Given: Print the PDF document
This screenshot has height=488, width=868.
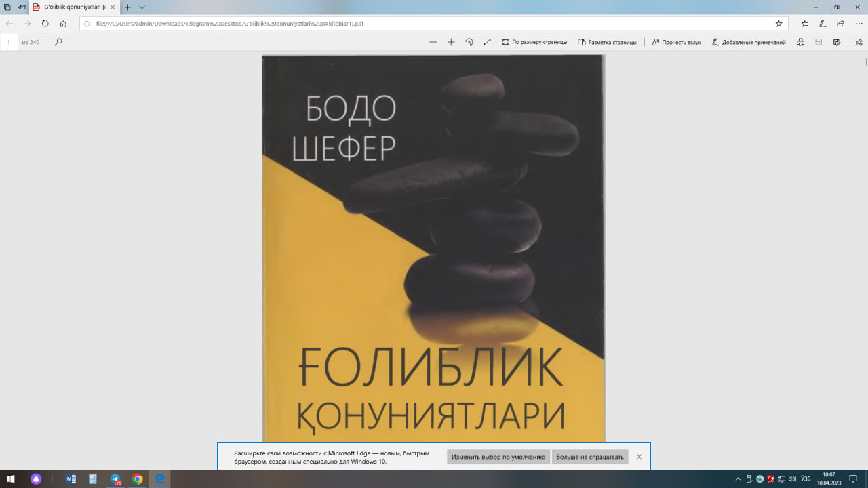Looking at the screenshot, I should pyautogui.click(x=800, y=42).
